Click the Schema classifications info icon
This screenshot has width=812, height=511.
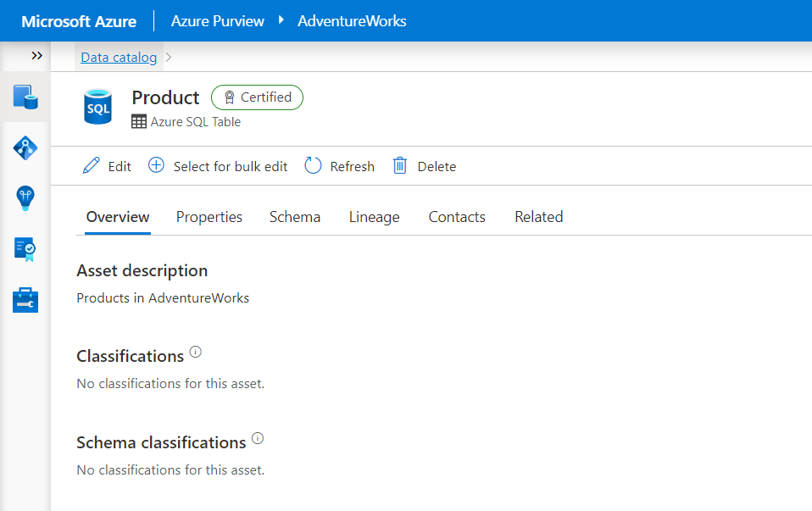258,439
